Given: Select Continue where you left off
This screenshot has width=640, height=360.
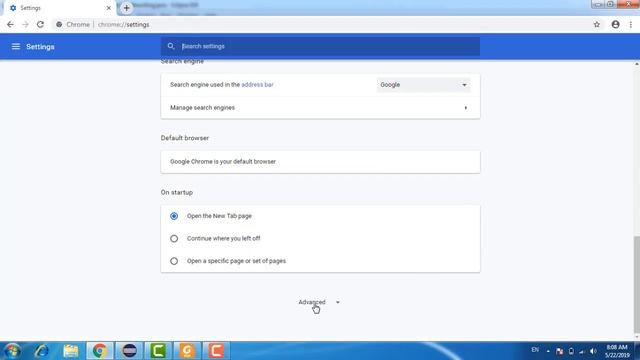Looking at the screenshot, I should pos(174,238).
